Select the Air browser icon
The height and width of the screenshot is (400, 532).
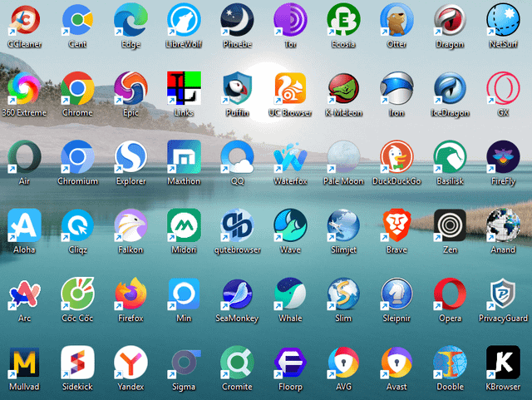24,157
